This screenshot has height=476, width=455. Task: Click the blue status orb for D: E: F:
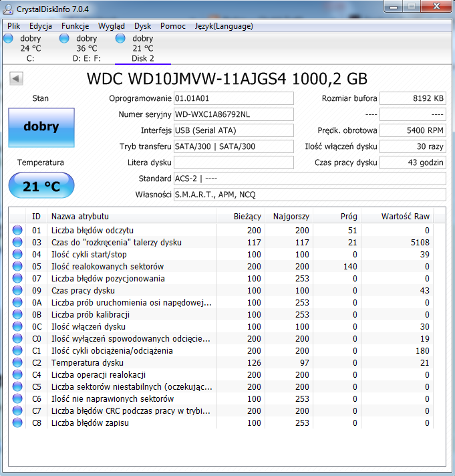(64, 38)
